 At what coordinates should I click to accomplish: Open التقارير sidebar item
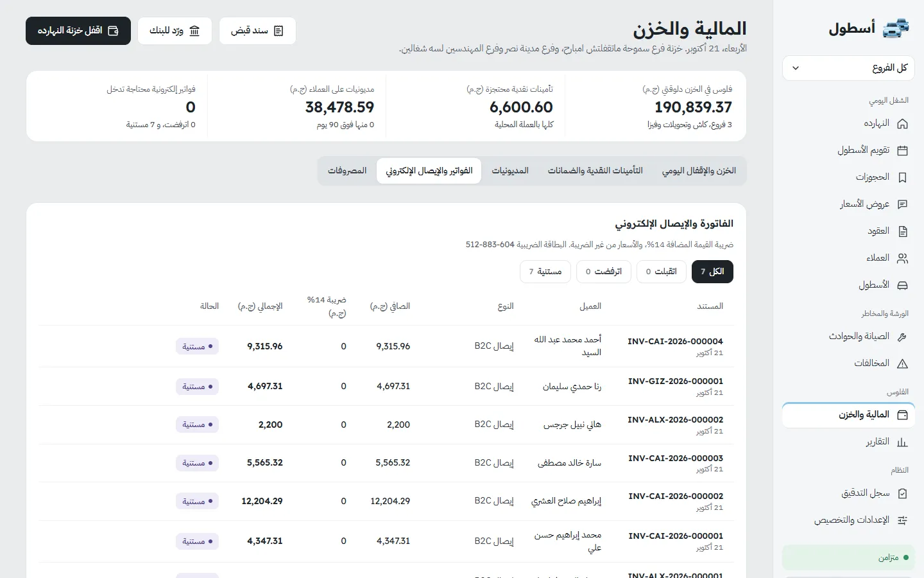[x=848, y=442]
